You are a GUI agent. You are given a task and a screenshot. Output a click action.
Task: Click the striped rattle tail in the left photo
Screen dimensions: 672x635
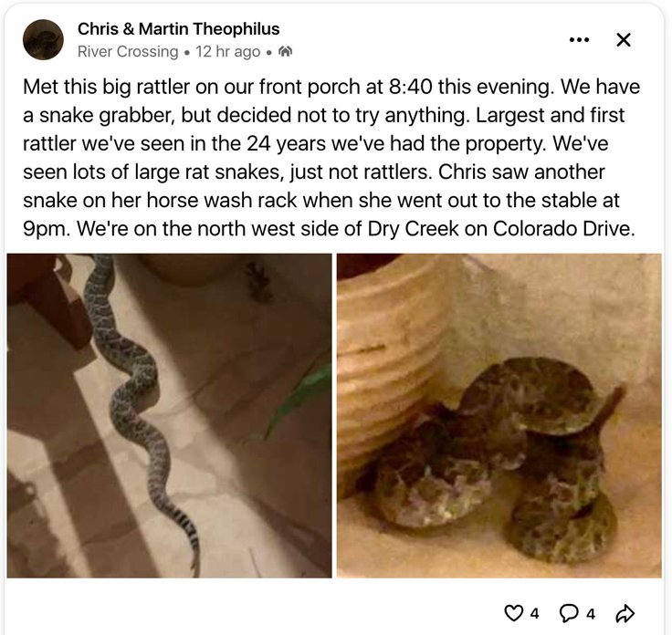(x=185, y=534)
